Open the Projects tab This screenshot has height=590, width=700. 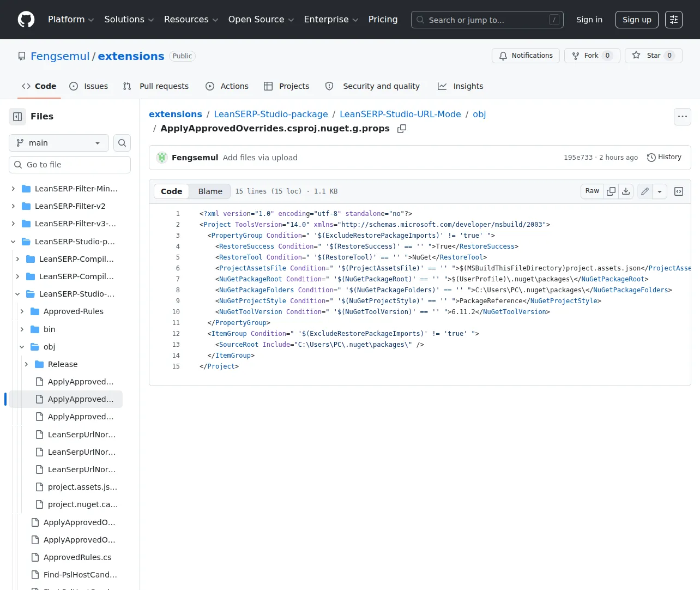tap(286, 86)
